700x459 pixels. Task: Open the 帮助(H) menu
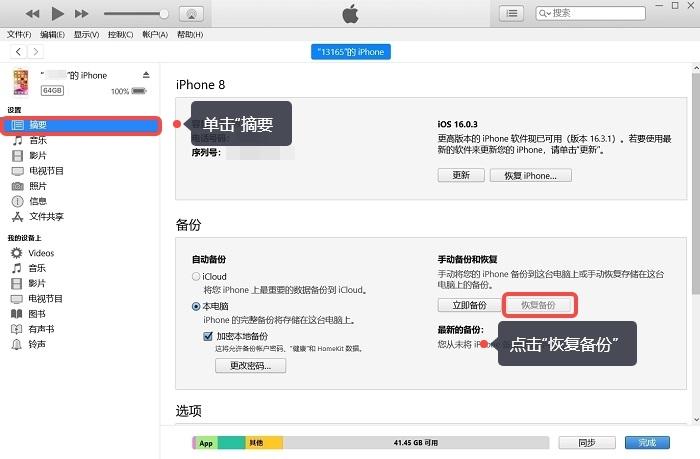(190, 34)
